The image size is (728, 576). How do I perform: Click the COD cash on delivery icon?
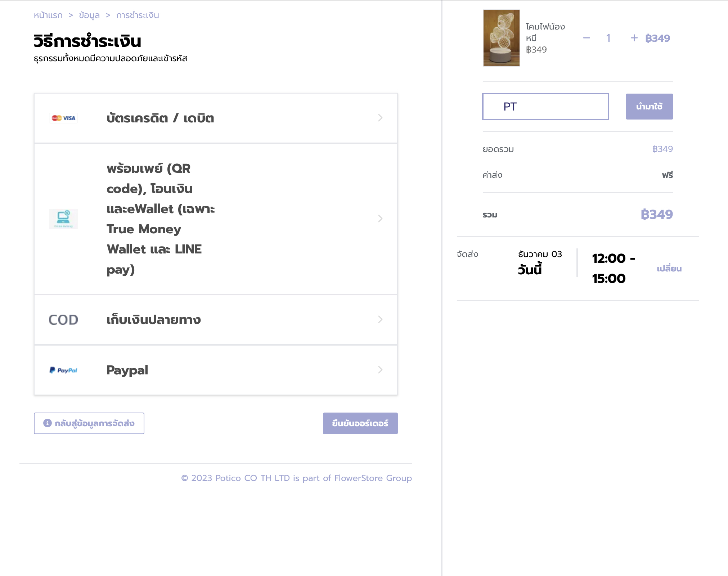pos(63,320)
